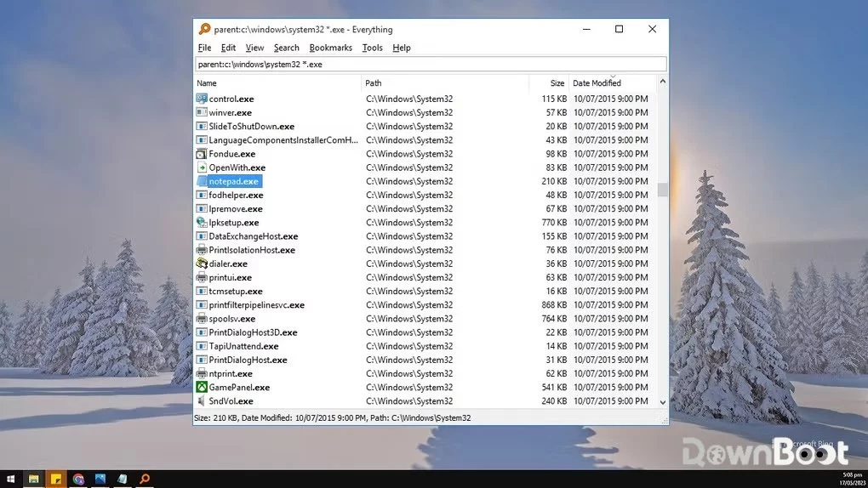The width and height of the screenshot is (868, 488).
Task: Open Chrome from the taskbar
Action: (x=78, y=479)
